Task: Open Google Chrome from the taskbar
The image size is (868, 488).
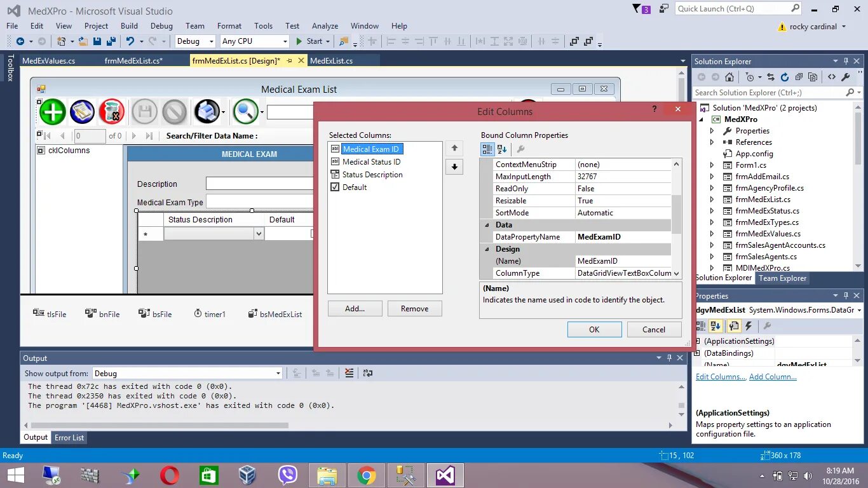Action: click(x=366, y=475)
